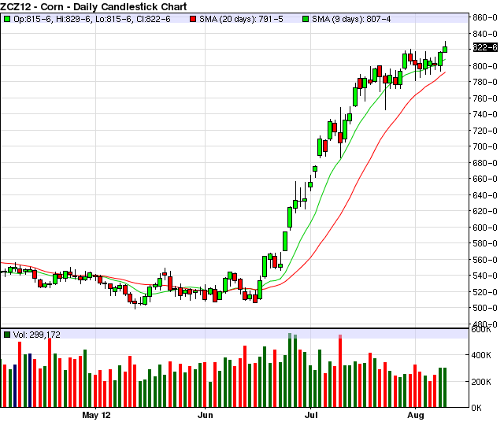Click the green swatch for SMA (9 days)
This screenshot has width=504, height=422.
(x=306, y=19)
